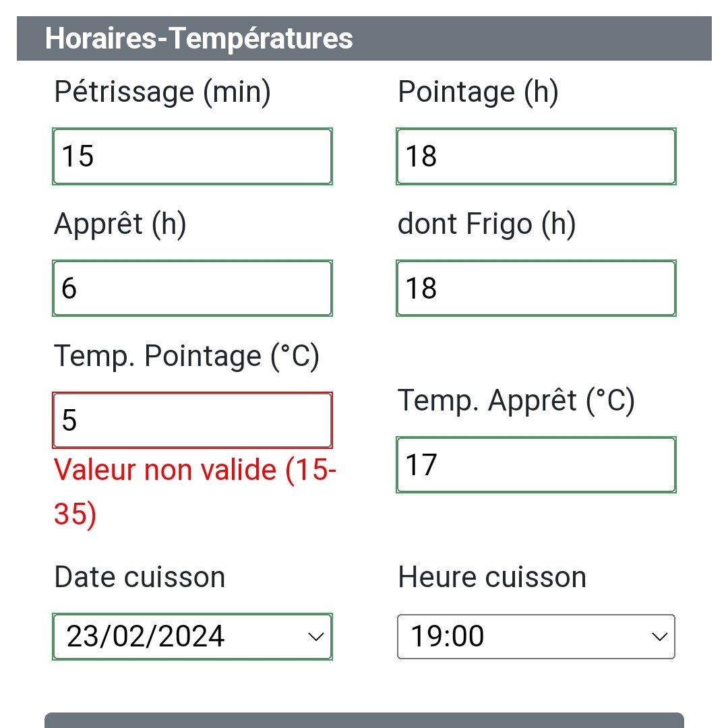
Task: Focus the Pointage (h) field containing 18
Action: coord(536,156)
